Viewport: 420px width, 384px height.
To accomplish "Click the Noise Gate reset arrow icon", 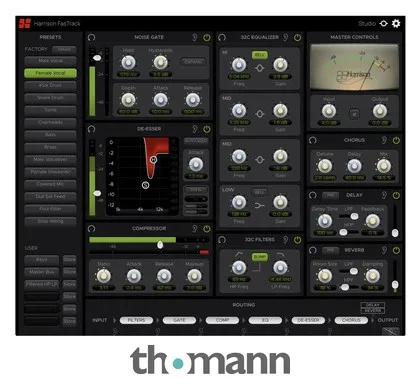I will click(91, 37).
